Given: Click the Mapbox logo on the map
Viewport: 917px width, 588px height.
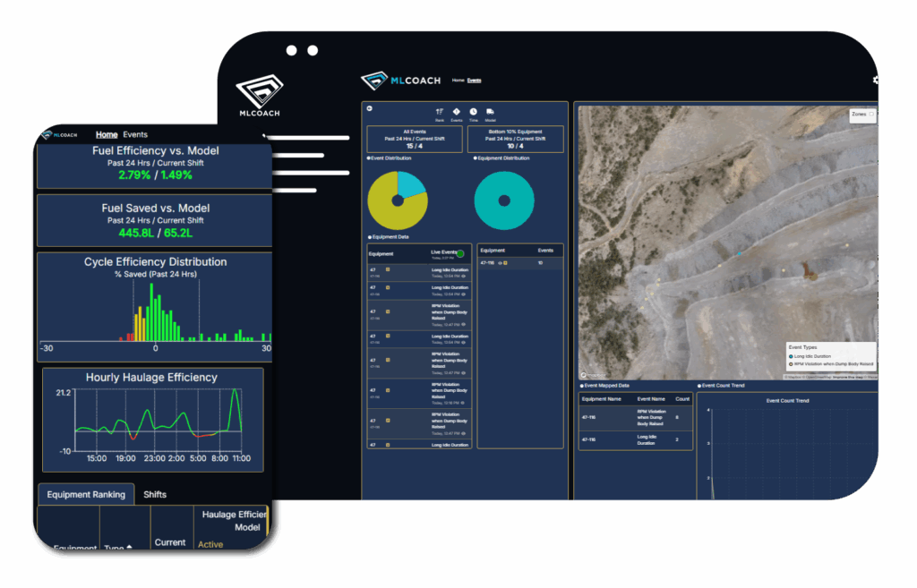Looking at the screenshot, I should (x=594, y=375).
